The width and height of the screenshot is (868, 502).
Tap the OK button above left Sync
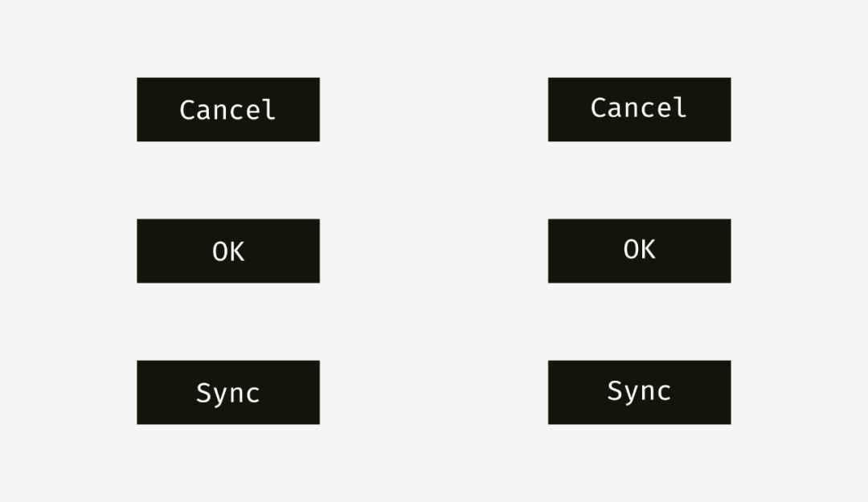(x=228, y=251)
